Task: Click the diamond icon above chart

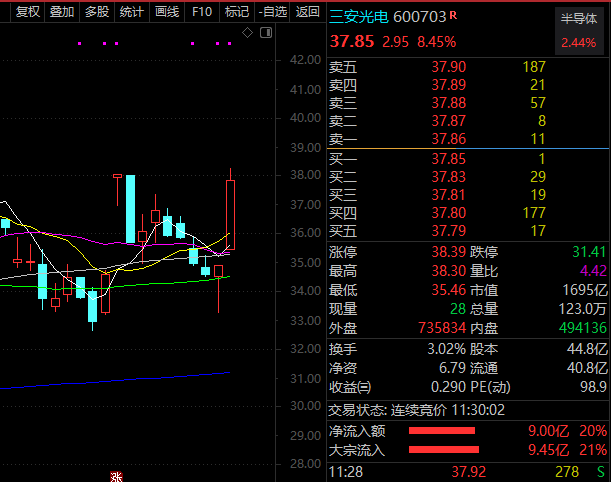Action: 247,33
